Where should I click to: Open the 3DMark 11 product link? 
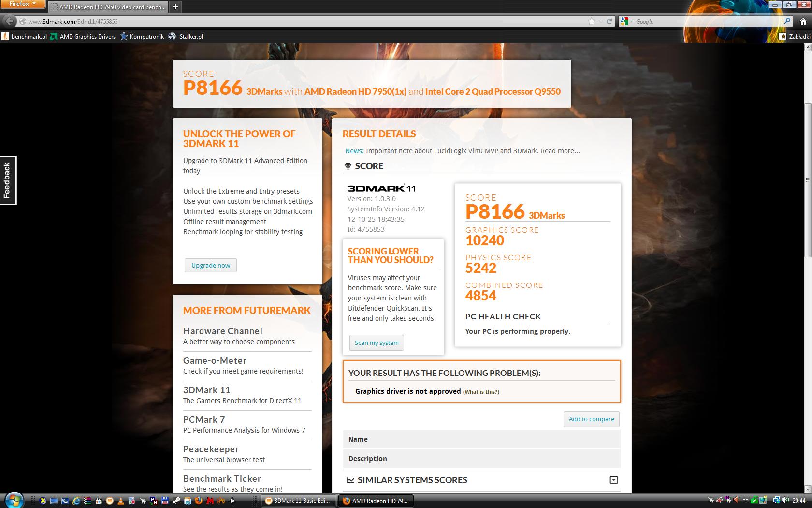(x=207, y=390)
